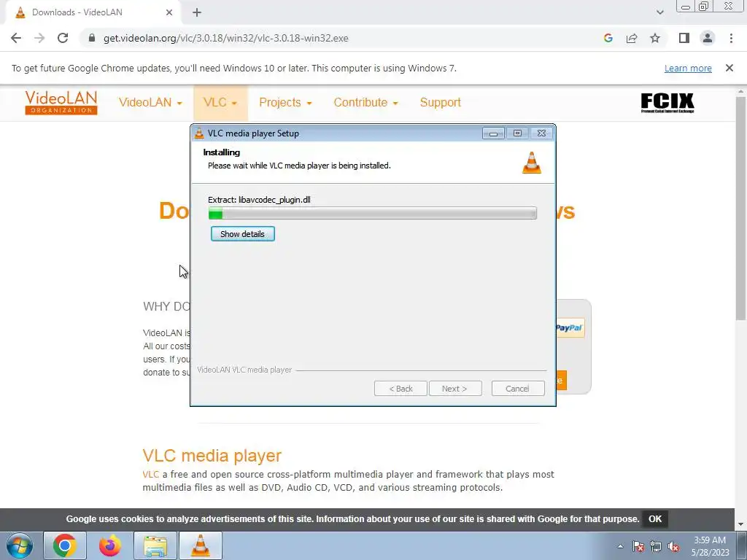747x560 pixels.
Task: Click the FCIX sponsor logo
Action: (667, 103)
